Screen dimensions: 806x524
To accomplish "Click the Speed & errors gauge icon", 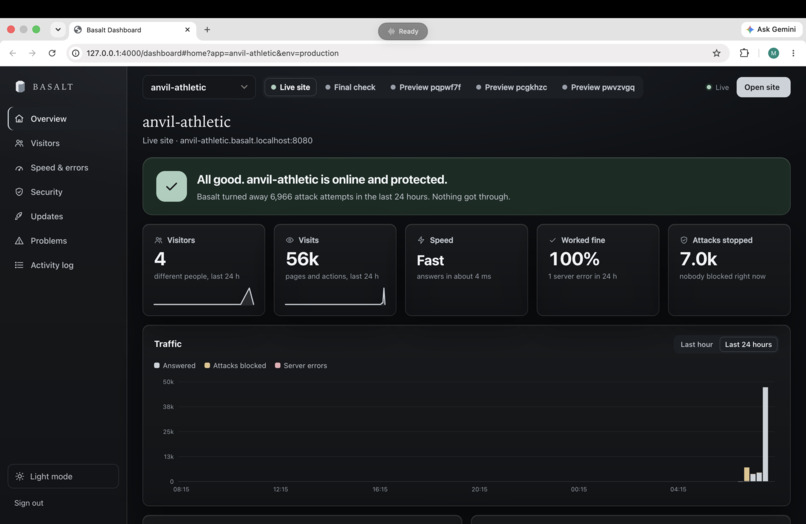I will point(19,168).
